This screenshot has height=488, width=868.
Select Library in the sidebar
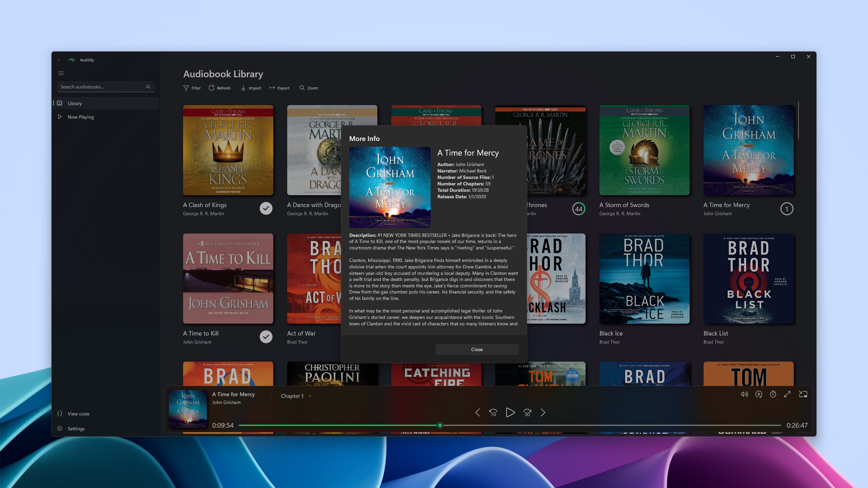click(75, 103)
